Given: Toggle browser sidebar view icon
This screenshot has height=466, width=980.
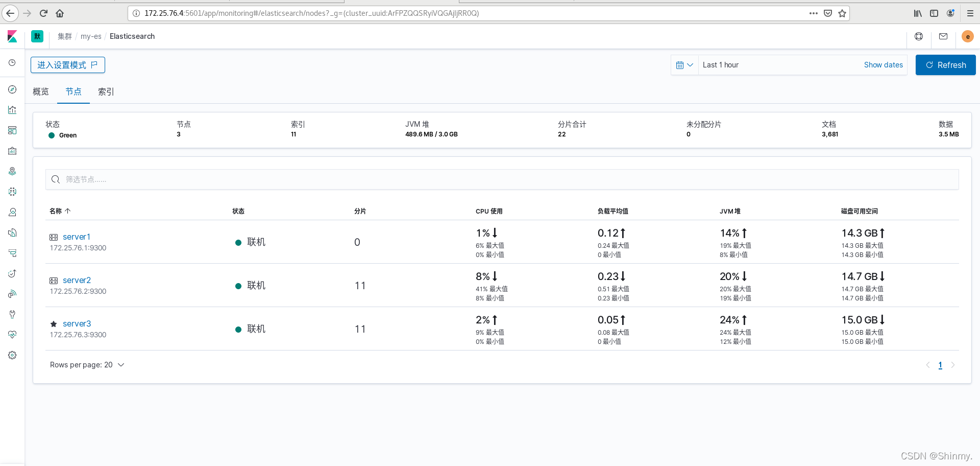Looking at the screenshot, I should [x=934, y=13].
